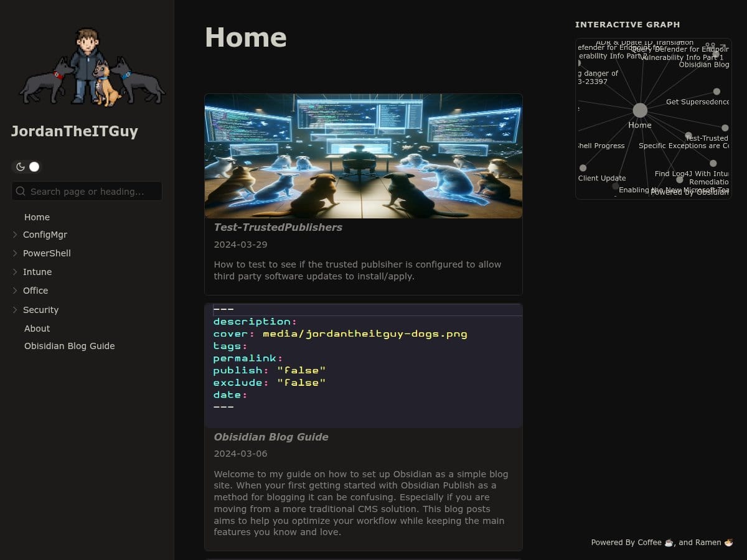Expand the interactive graph to full view
The height and width of the screenshot is (560, 747).
723,47
